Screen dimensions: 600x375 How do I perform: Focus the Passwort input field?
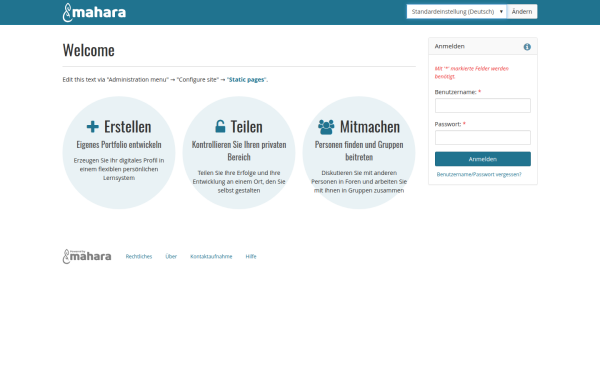pos(483,138)
